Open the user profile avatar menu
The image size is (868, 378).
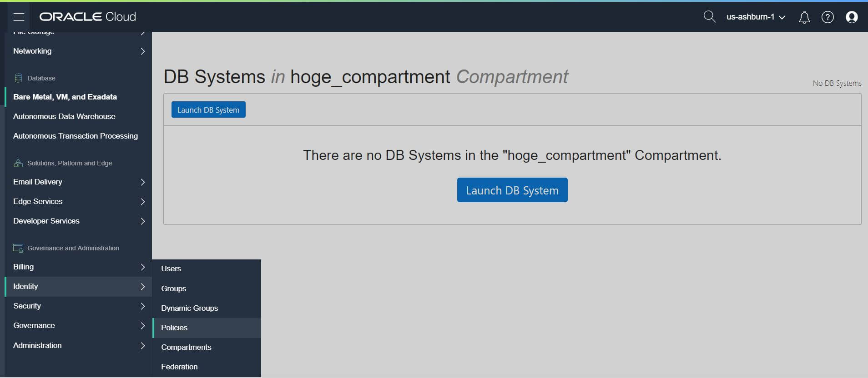[851, 17]
